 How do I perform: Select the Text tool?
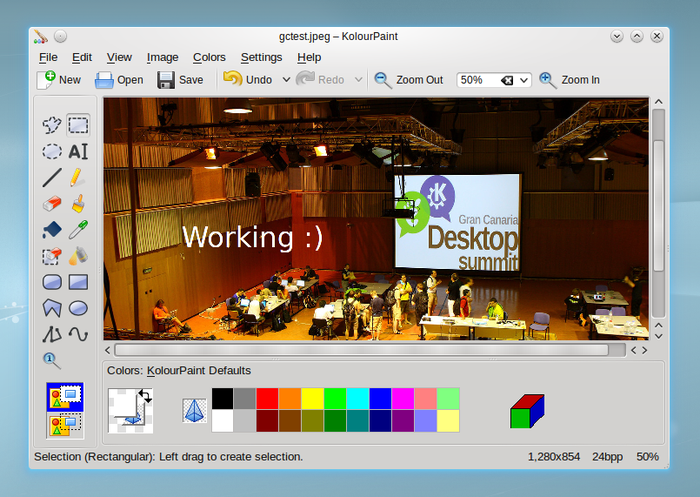coord(78,151)
